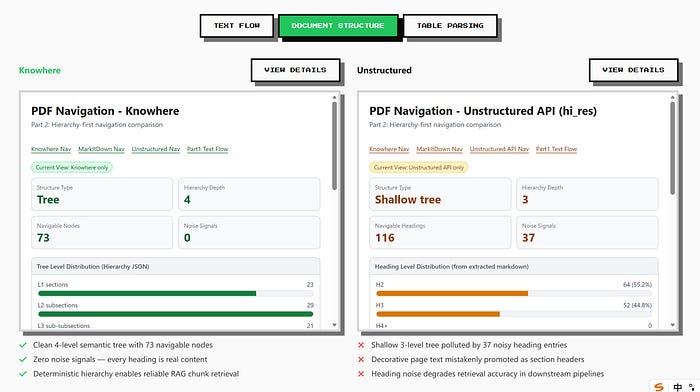700x392 pixels.
Task: Click View Details button for Unstructured
Action: pos(633,70)
